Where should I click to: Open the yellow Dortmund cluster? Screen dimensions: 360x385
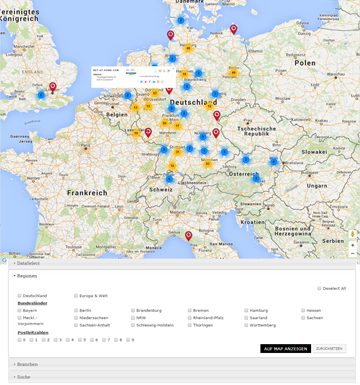point(155,93)
